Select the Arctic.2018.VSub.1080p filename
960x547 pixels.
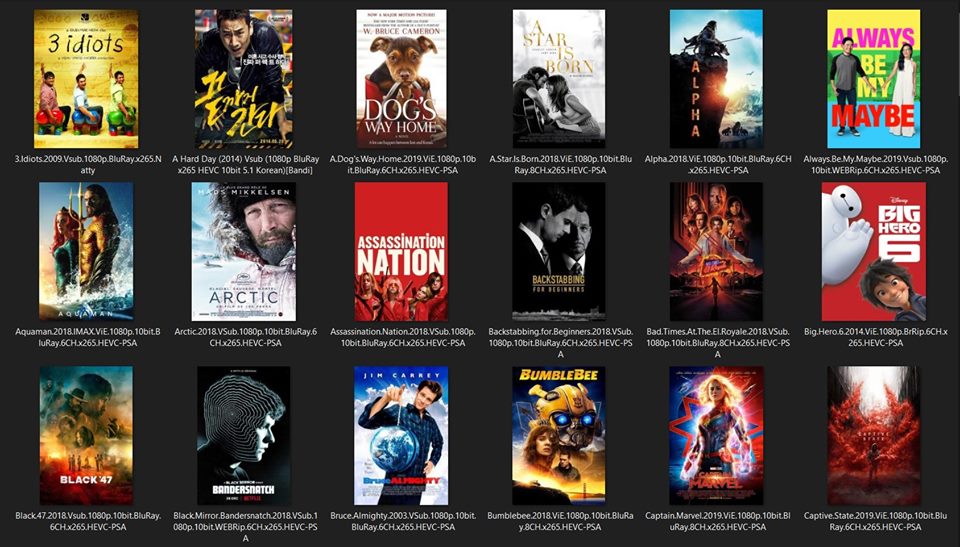pos(245,337)
